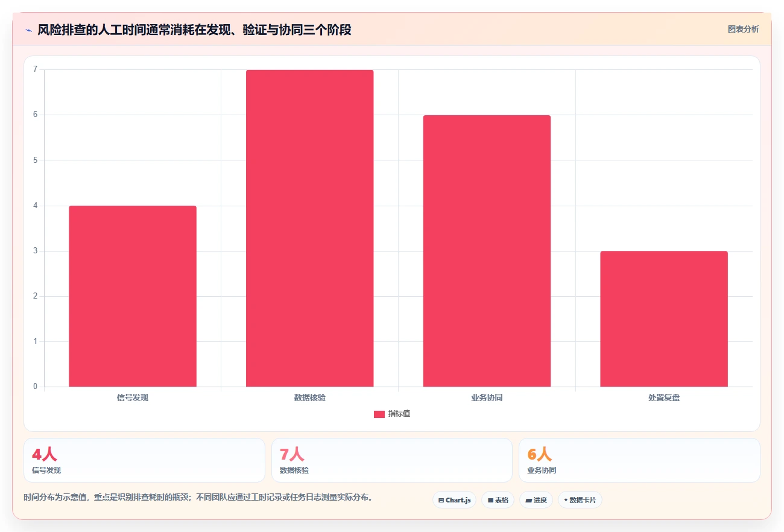Viewport: 784px width, 532px height.
Task: Click the 图表分析 label
Action: tap(743, 29)
